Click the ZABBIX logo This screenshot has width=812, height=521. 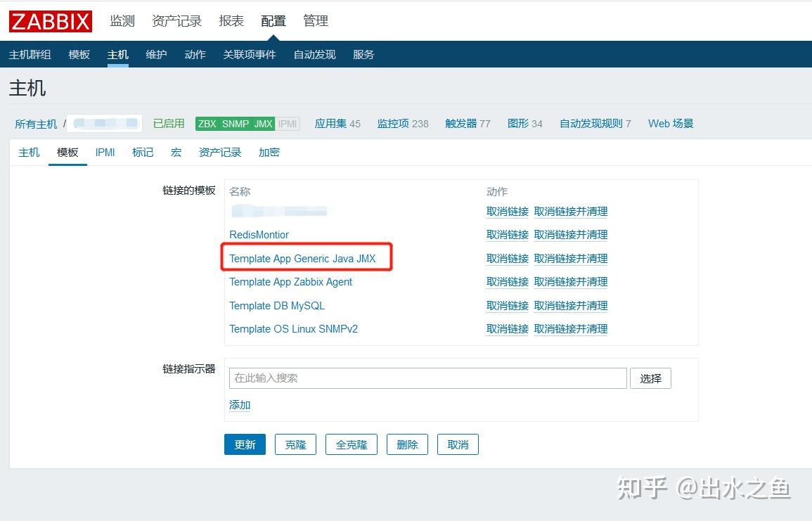pos(49,20)
